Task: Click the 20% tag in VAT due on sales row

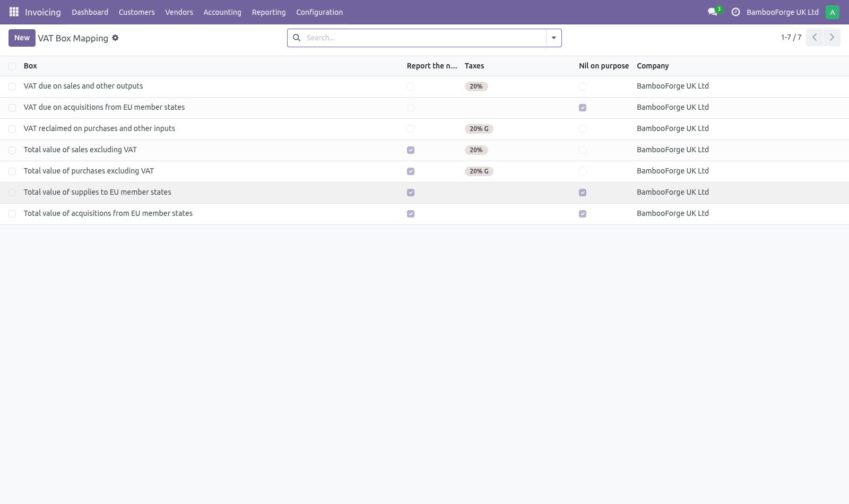Action: point(476,86)
